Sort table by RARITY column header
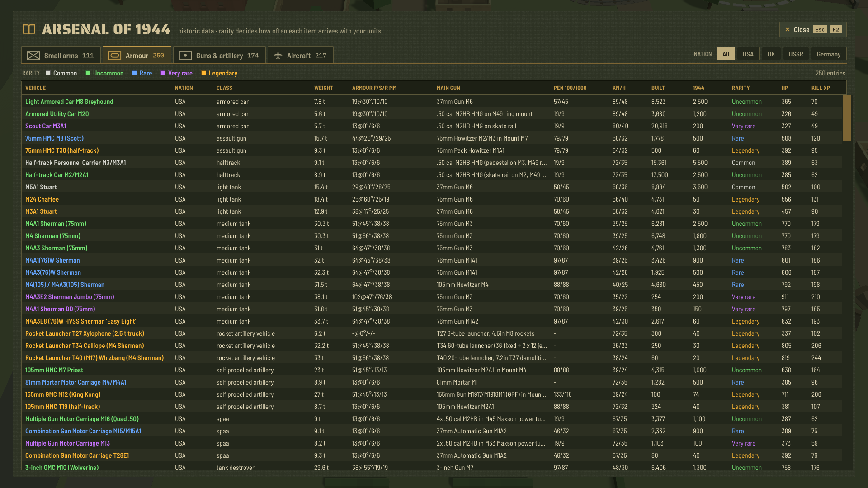868x488 pixels. (x=741, y=88)
